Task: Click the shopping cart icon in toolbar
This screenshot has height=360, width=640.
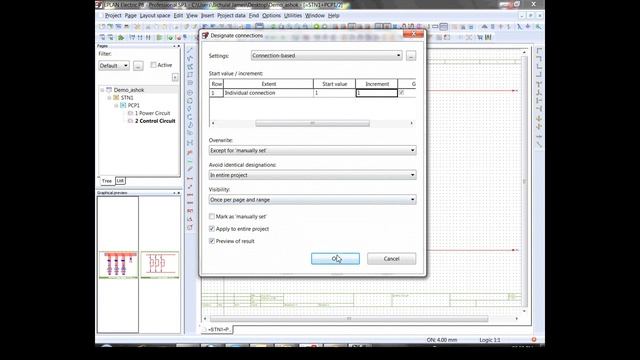Action: (480, 37)
